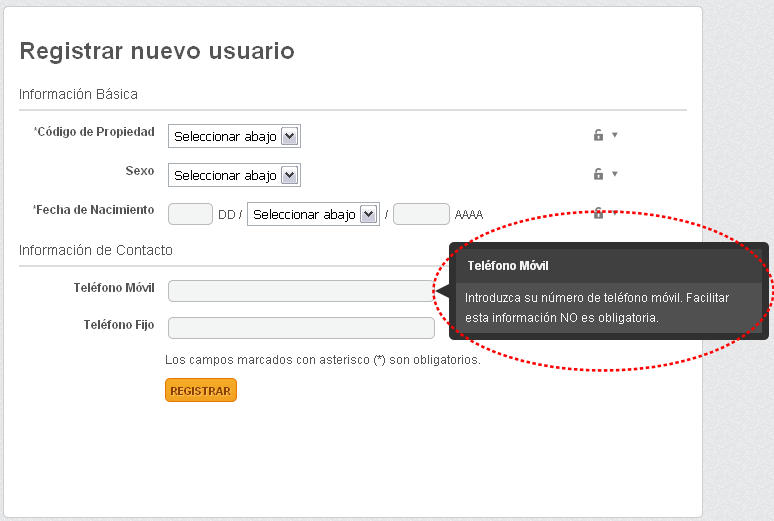This screenshot has width=774, height=521.
Task: Open the Sexo dropdown
Action: pyautogui.click(x=234, y=175)
